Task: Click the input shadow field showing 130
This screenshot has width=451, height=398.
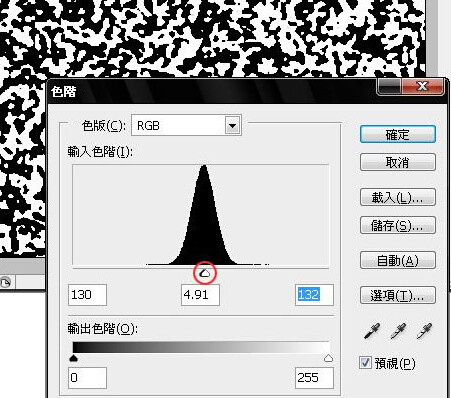Action: (87, 295)
